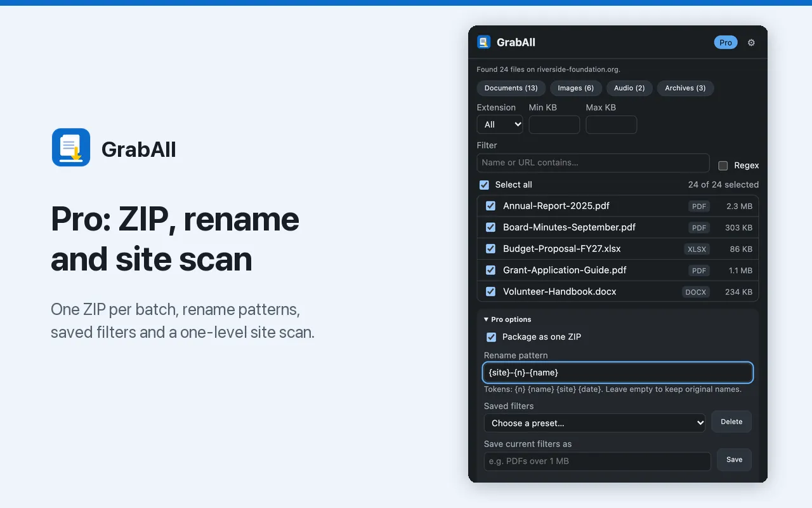Focus the Min KB field
This screenshot has height=508, width=812.
pyautogui.click(x=554, y=124)
